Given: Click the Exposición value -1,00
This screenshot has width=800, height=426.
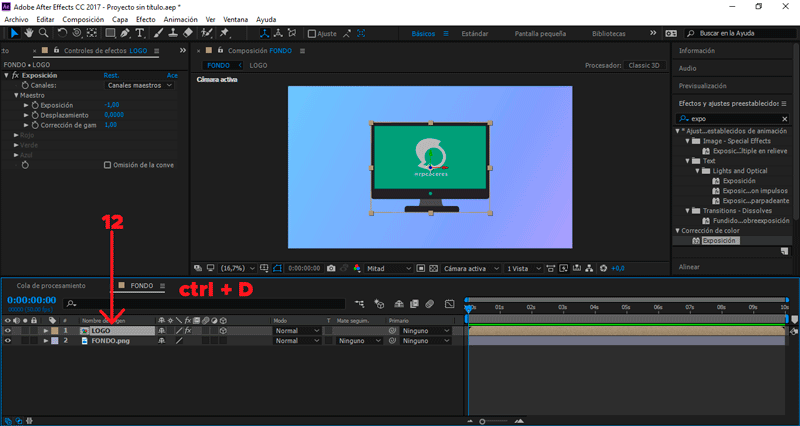Looking at the screenshot, I should 111,105.
